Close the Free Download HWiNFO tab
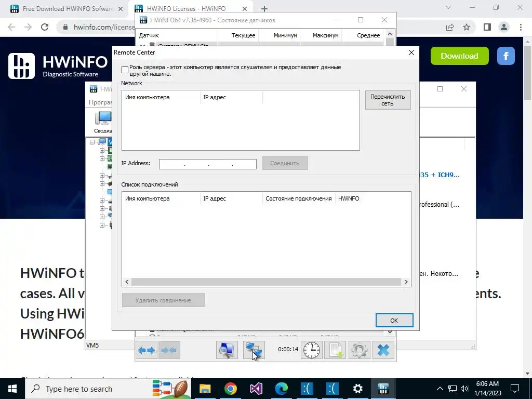Screen dimensions: 532x399 pyautogui.click(x=121, y=9)
